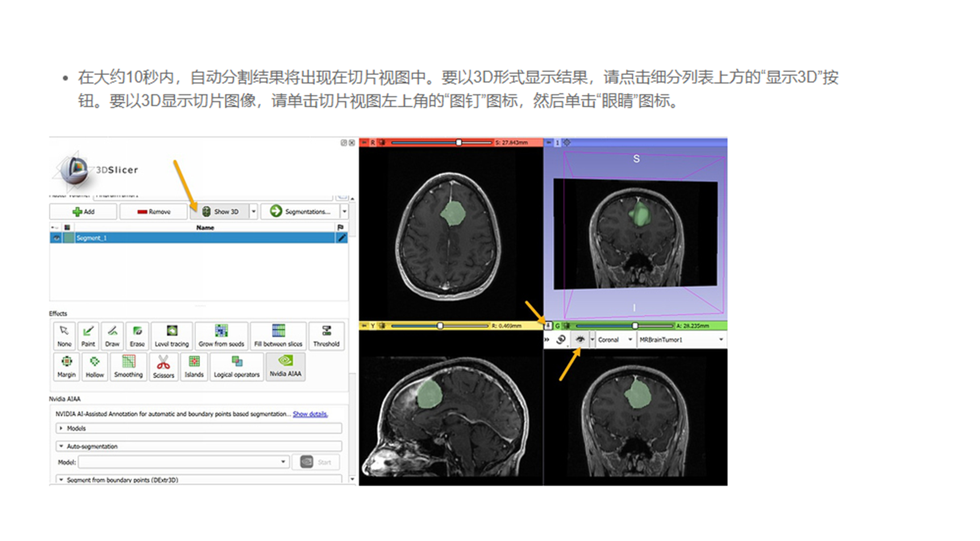Screen dimensions: 980x541
Task: Click pin icon on 3D view bar
Action: coord(549,142)
